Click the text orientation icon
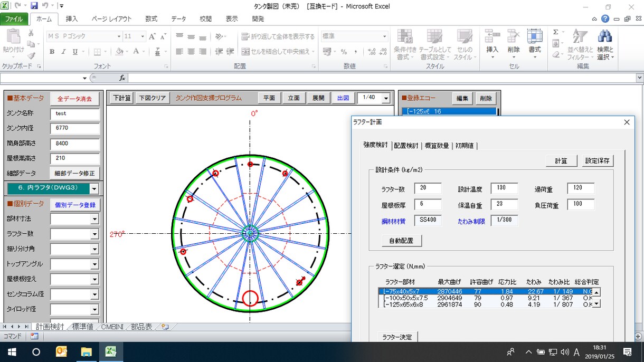This screenshot has height=362, width=644. click(x=220, y=36)
